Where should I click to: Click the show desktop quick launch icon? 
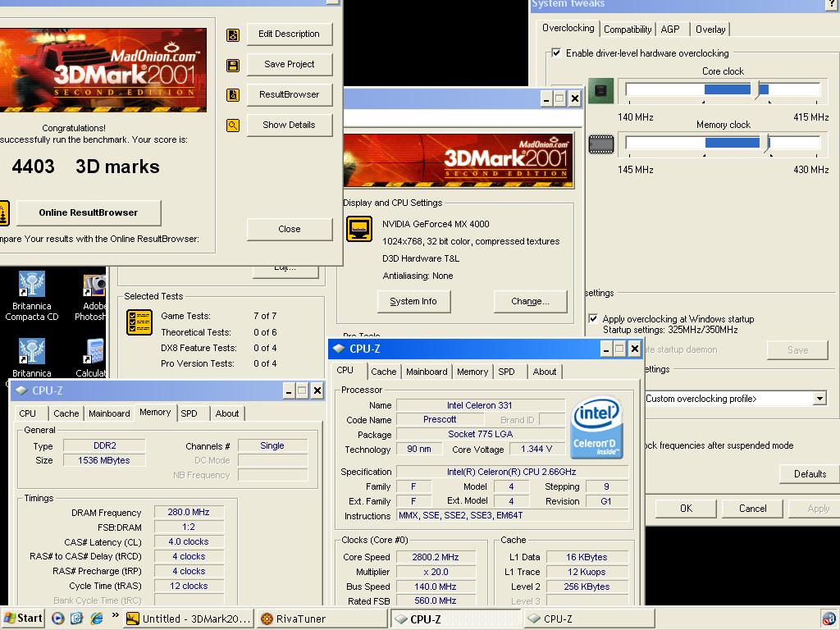77,619
